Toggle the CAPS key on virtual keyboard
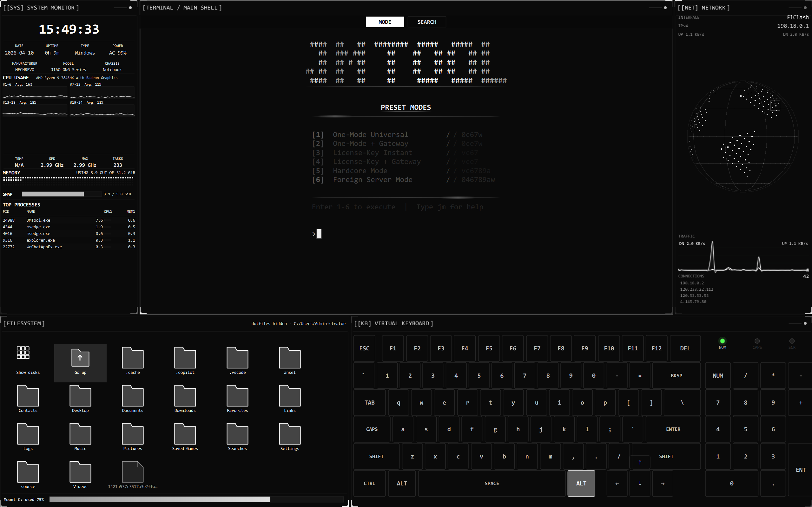This screenshot has height=507, width=812. pos(372,429)
